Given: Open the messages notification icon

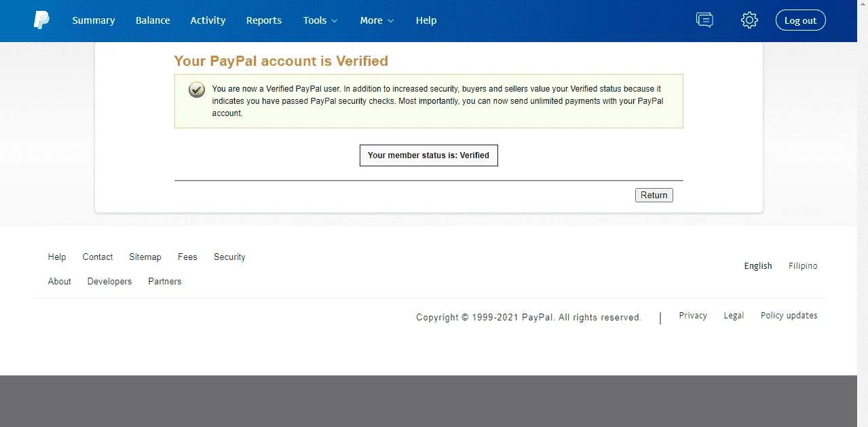Looking at the screenshot, I should 704,20.
